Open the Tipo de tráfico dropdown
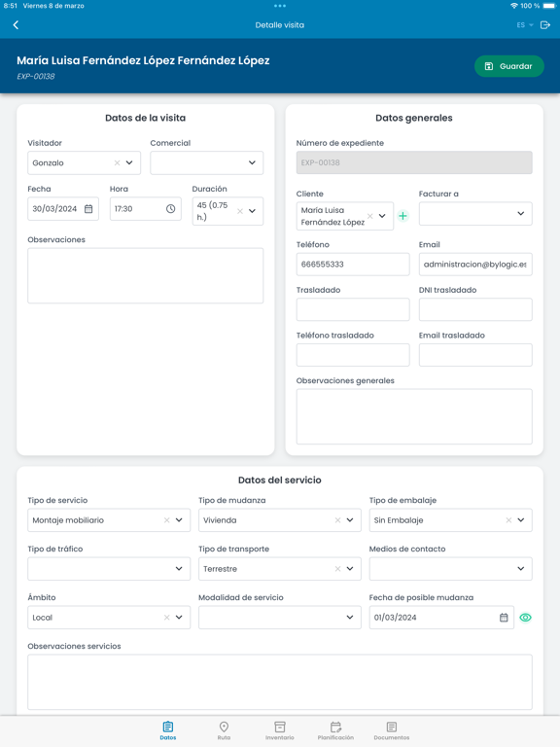560x747 pixels. click(109, 569)
